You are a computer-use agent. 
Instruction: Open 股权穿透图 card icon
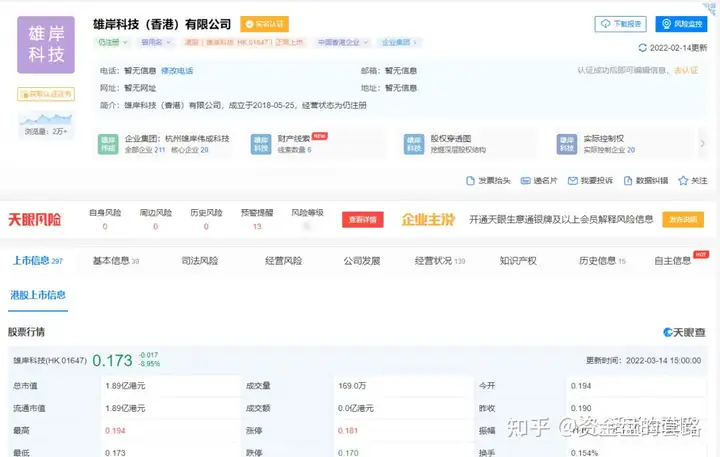pyautogui.click(x=414, y=144)
